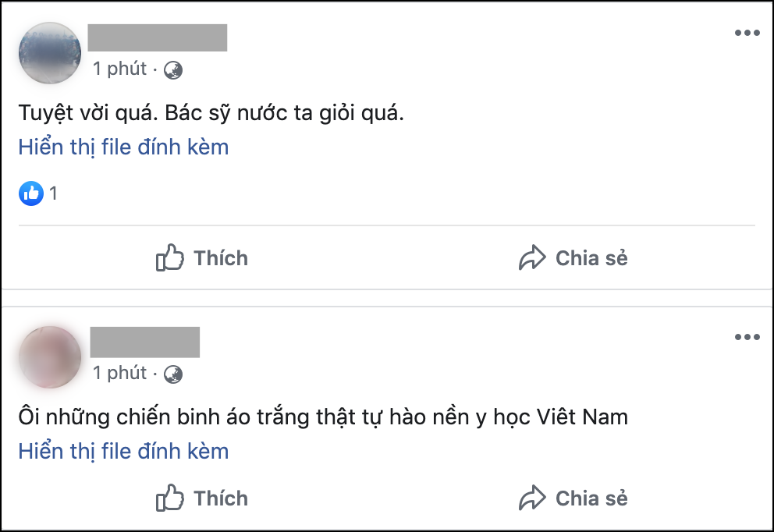Share the first post via Chia sẻ
The height and width of the screenshot is (532, 774).
pyautogui.click(x=573, y=257)
